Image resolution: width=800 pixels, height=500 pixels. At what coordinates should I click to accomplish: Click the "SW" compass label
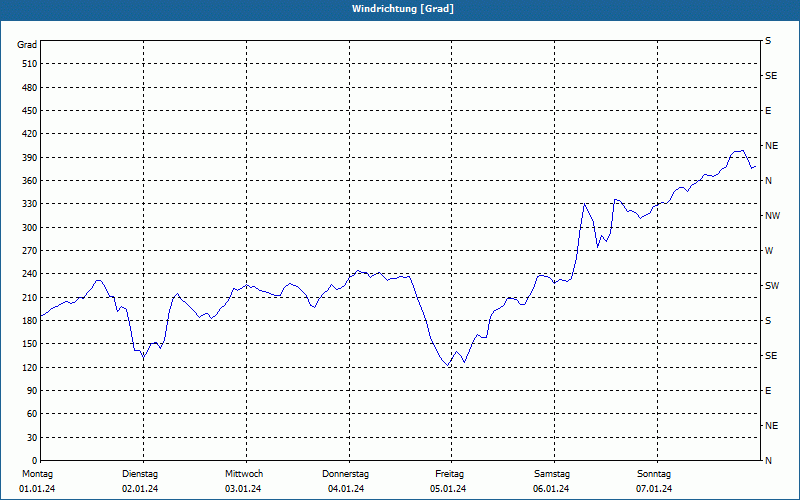point(772,286)
